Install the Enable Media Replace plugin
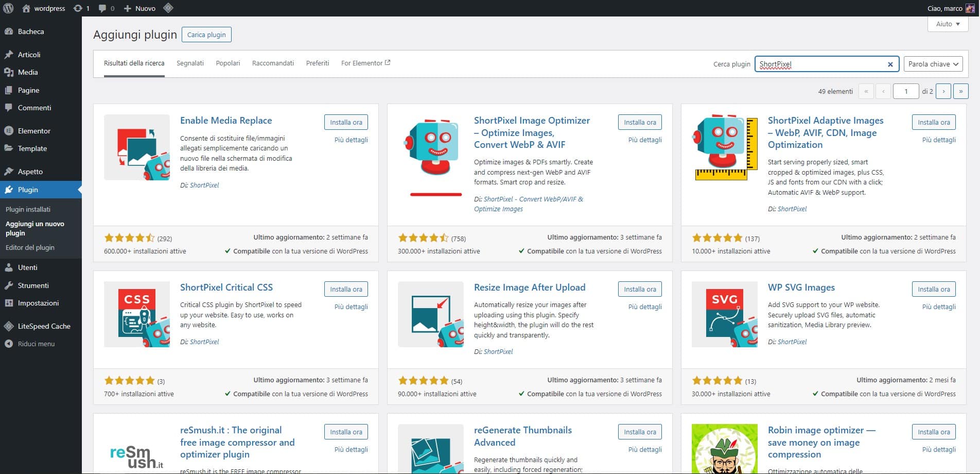The image size is (980, 474). (x=346, y=122)
